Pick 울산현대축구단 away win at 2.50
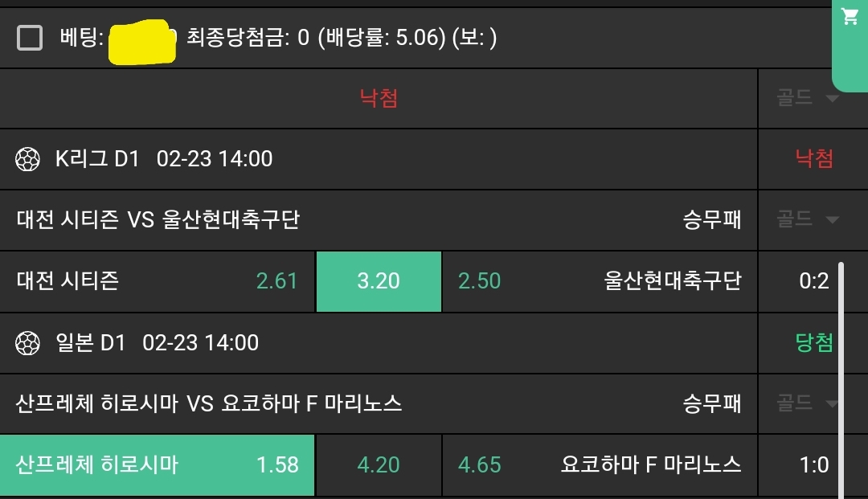This screenshot has height=499, width=868. click(x=599, y=281)
